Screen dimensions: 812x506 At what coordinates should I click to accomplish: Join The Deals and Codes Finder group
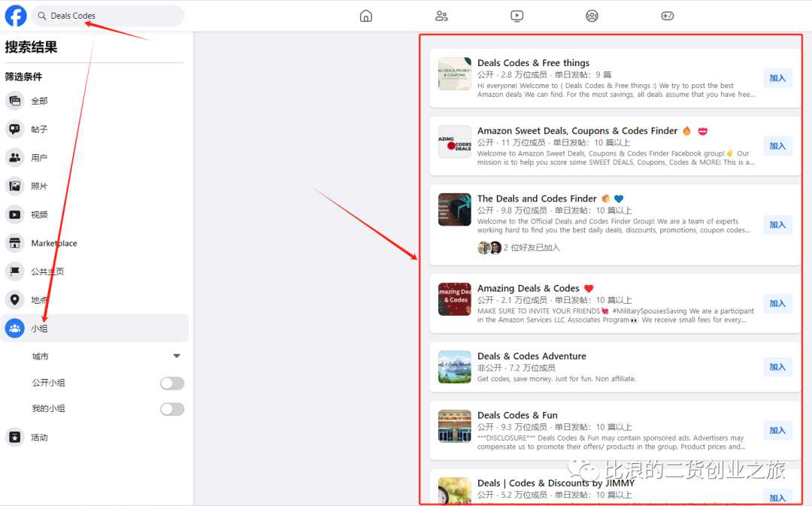777,225
